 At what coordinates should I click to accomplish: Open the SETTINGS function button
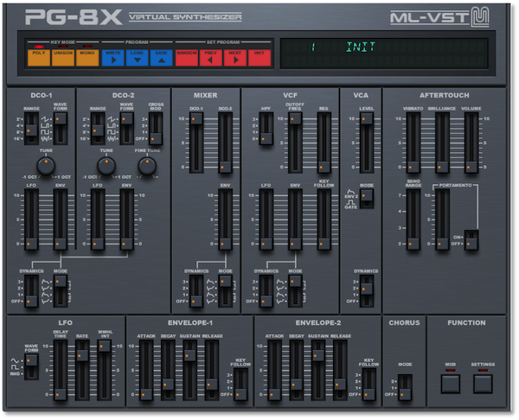point(483,384)
